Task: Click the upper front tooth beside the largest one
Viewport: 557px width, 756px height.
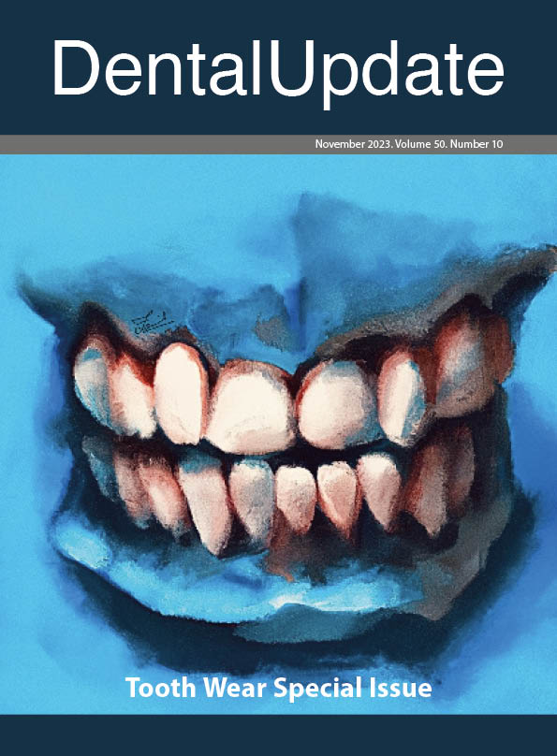Action: pyautogui.click(x=338, y=405)
